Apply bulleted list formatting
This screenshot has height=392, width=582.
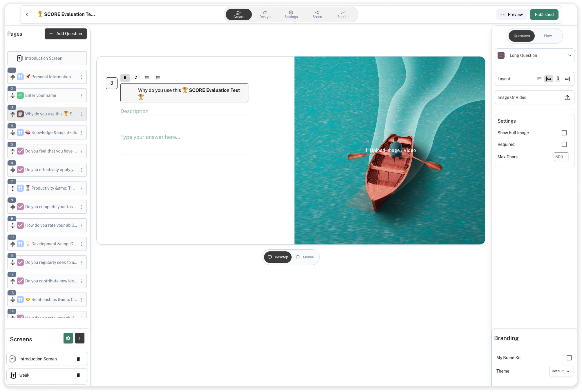pyautogui.click(x=147, y=78)
